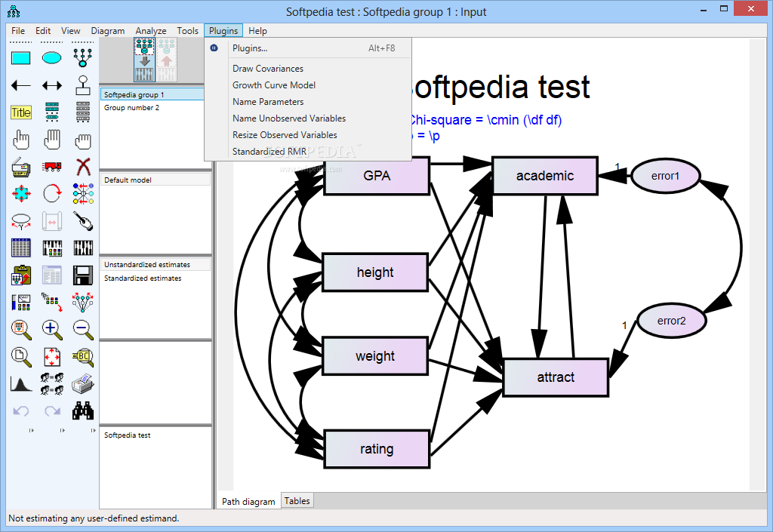Click the Calculate estimates abacus icon

click(x=83, y=248)
